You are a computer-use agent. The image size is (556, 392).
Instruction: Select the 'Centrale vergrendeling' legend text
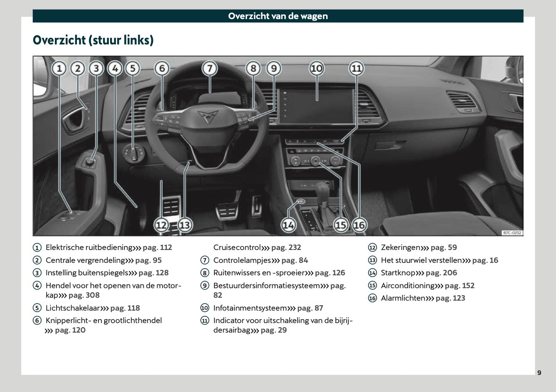(x=85, y=260)
